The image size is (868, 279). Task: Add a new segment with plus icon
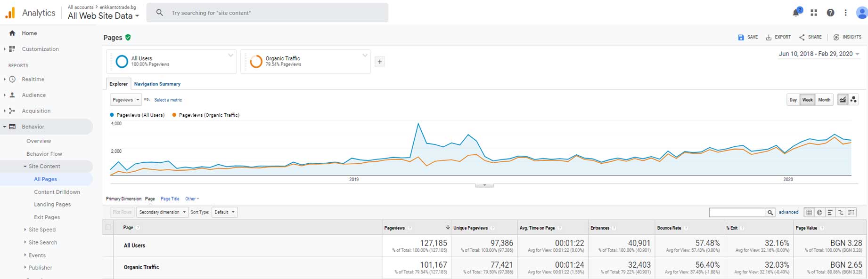tap(379, 62)
